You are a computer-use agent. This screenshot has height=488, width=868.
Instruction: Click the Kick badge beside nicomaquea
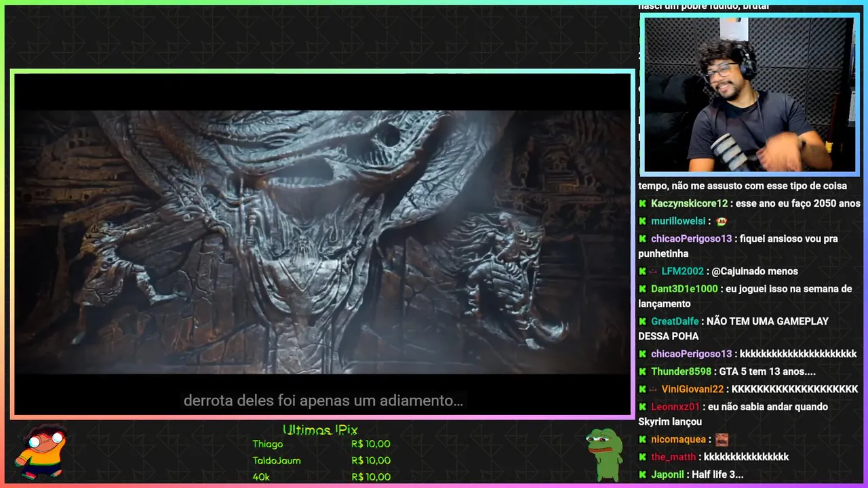642,439
